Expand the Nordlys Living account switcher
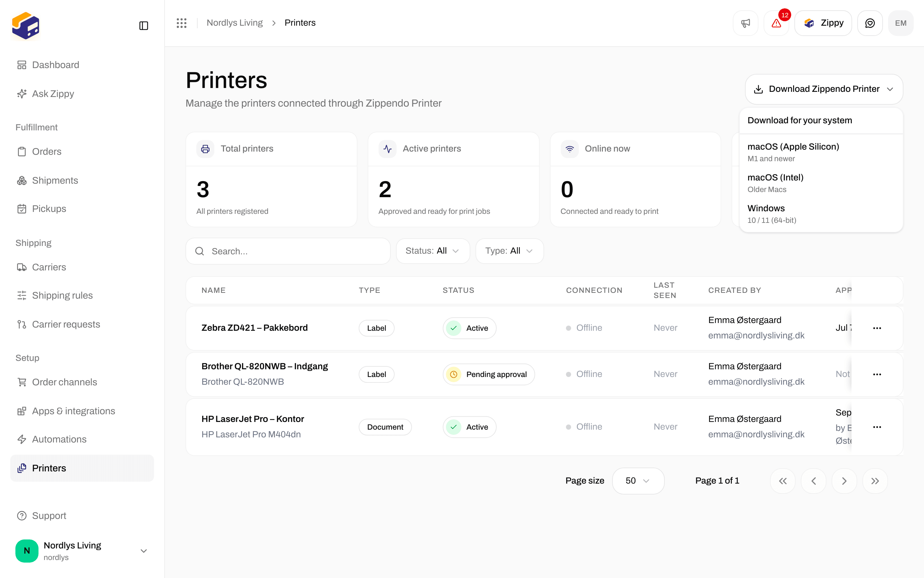924x578 pixels. coord(82,551)
